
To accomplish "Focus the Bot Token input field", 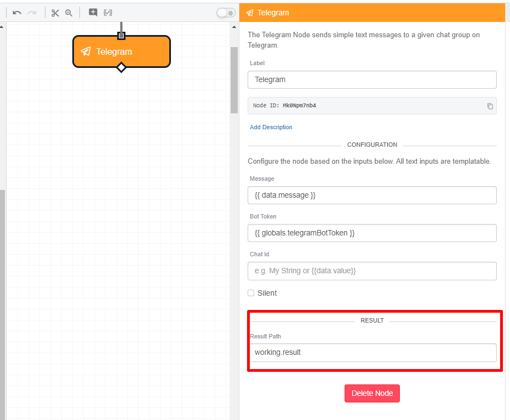I will (x=372, y=233).
